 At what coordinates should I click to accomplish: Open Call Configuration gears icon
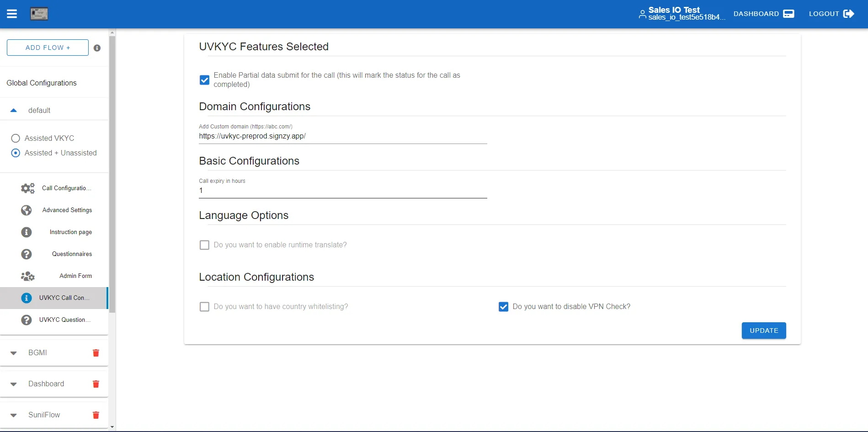tap(27, 188)
